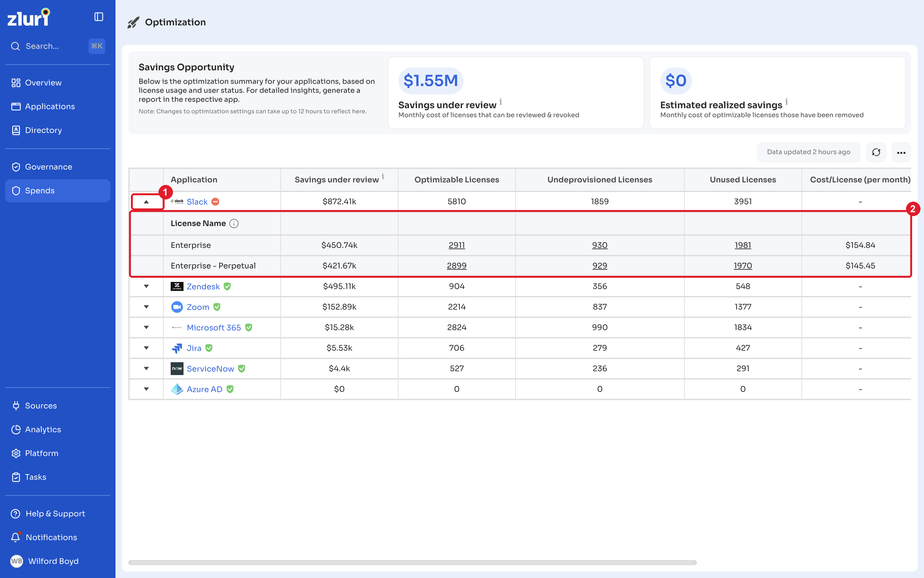Open Help & Support
Viewport: 924px width, 578px height.
58,513
